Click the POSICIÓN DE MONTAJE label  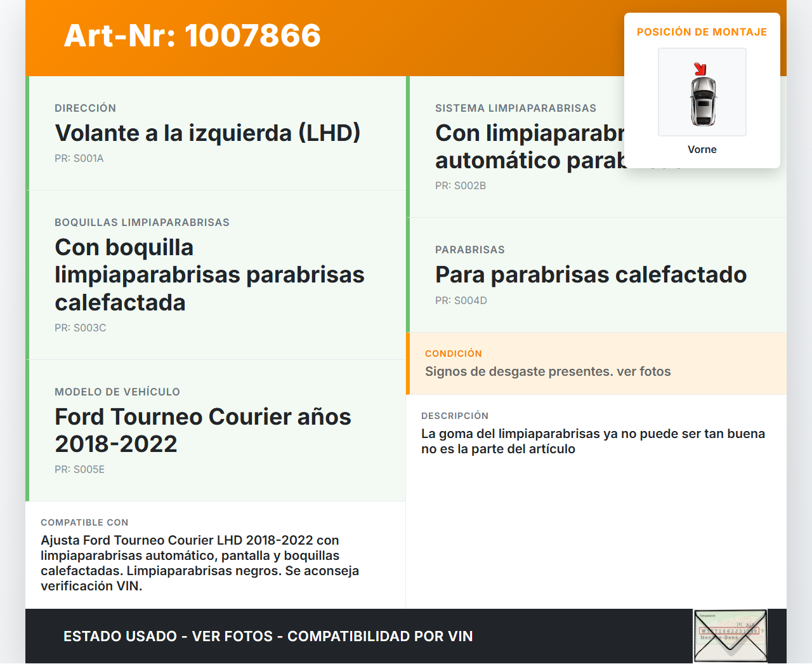tap(702, 32)
